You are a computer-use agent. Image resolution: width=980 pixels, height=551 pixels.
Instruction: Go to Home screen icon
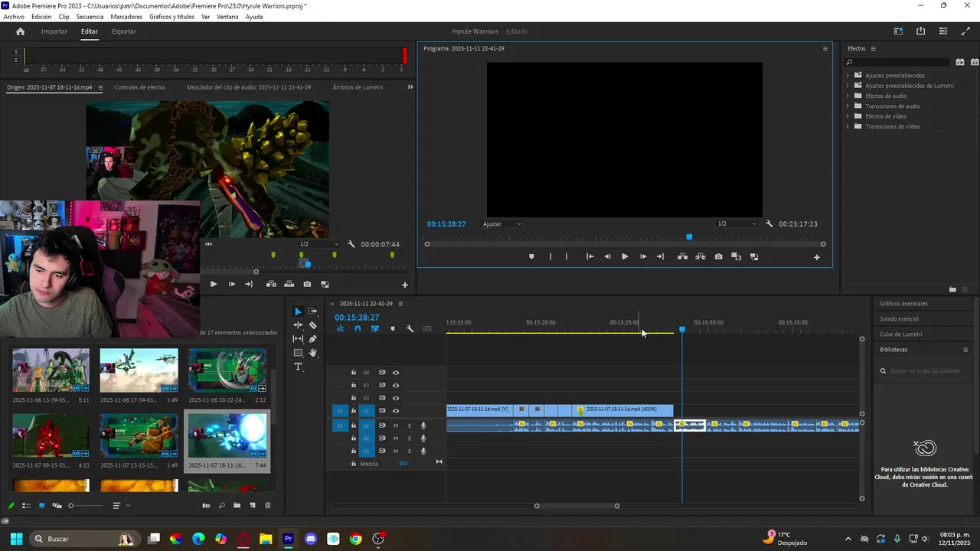pos(21,31)
